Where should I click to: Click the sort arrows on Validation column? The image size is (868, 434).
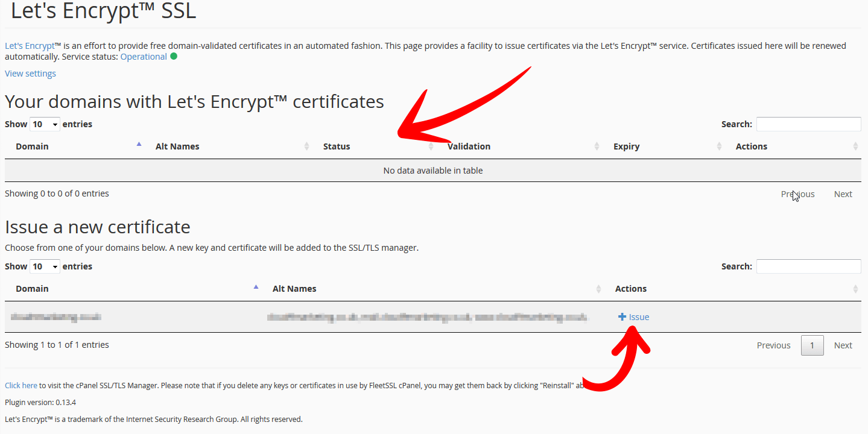[x=597, y=146]
